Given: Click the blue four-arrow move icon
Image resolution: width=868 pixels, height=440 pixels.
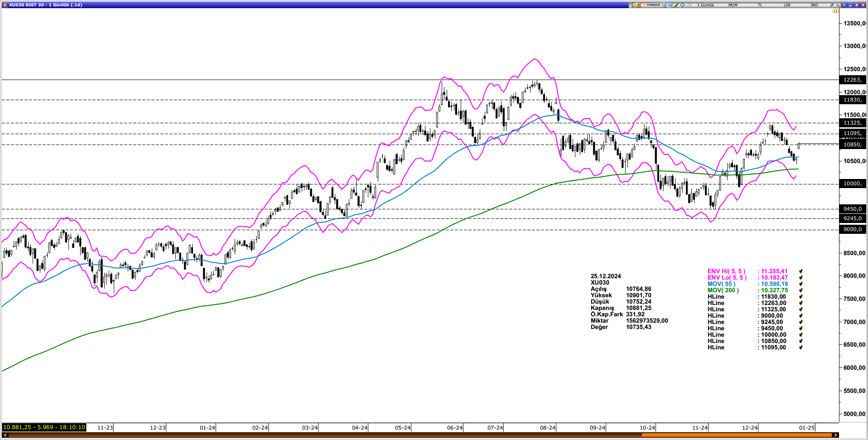Looking at the screenshot, I should (x=683, y=5).
